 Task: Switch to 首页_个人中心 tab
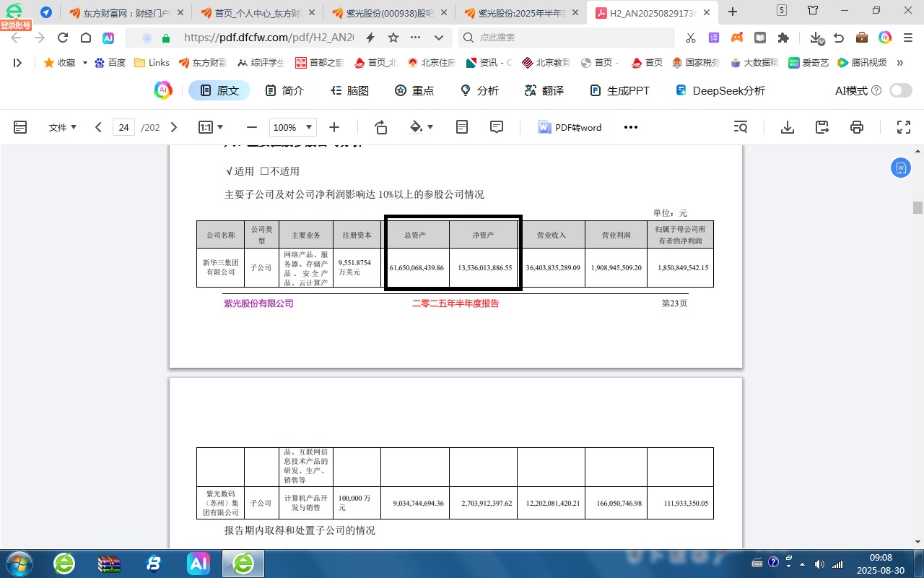[x=258, y=12]
